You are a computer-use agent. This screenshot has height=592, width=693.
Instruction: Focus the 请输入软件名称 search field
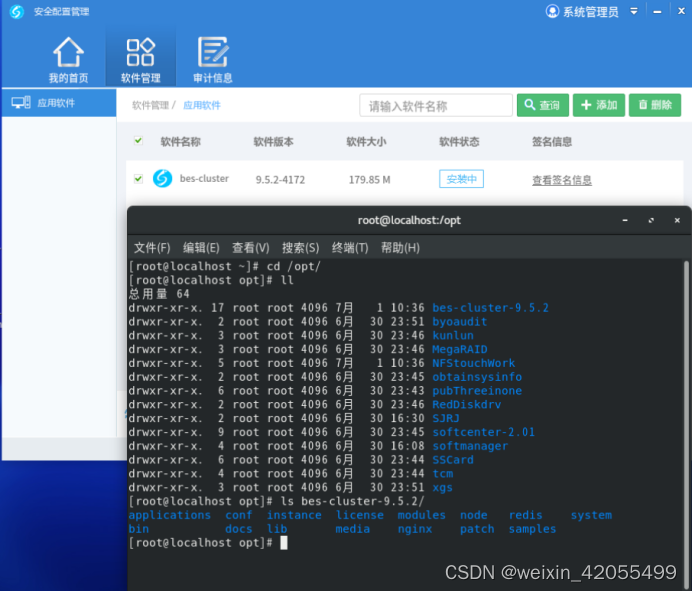[x=436, y=106]
